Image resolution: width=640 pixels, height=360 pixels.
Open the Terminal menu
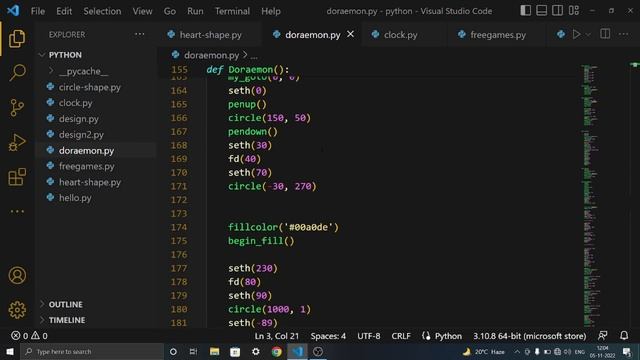pos(232,11)
